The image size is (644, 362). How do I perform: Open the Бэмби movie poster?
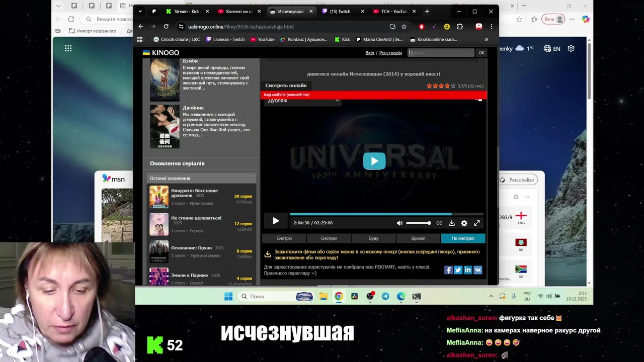pyautogui.click(x=165, y=79)
